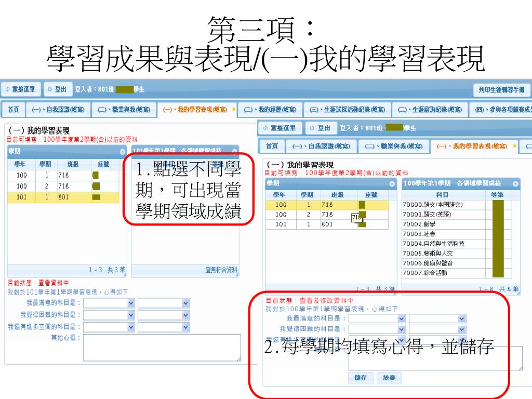Select 100 學年 學期 1 row in top window
532x399 pixels.
tap(63, 176)
